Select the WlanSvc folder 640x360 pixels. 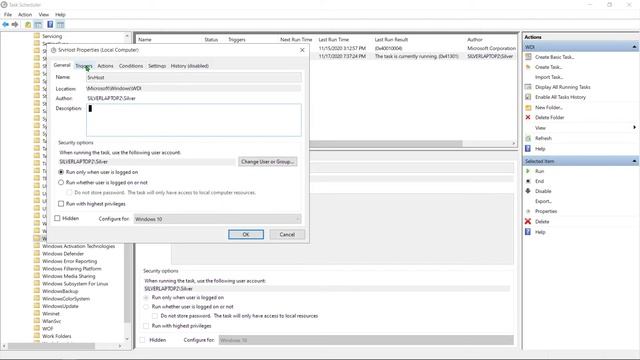point(51,321)
